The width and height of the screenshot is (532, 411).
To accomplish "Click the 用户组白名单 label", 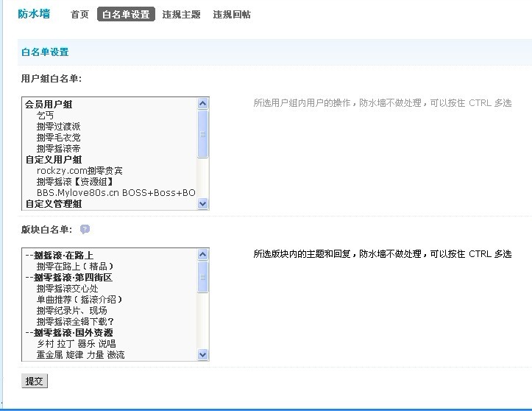I will click(52, 79).
